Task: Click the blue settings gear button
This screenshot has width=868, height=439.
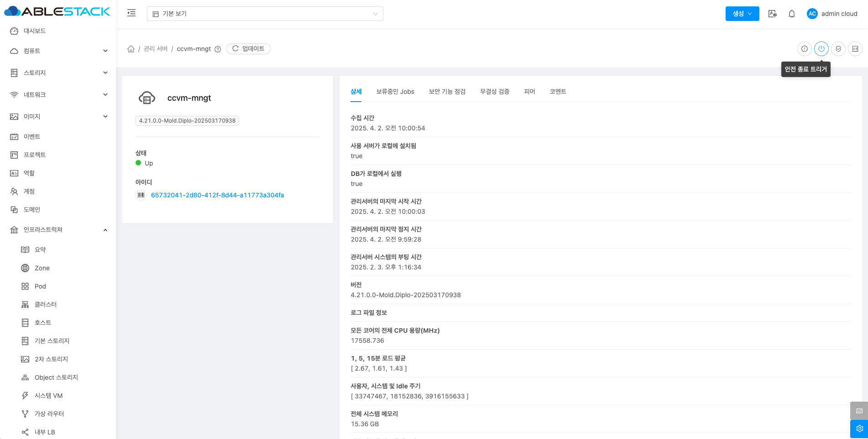Action: point(859,429)
